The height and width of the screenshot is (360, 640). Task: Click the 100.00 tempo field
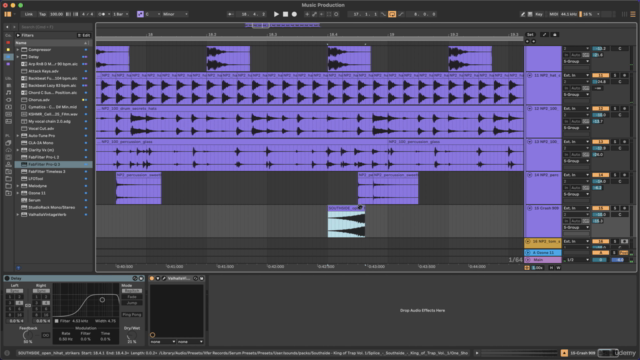coord(56,14)
